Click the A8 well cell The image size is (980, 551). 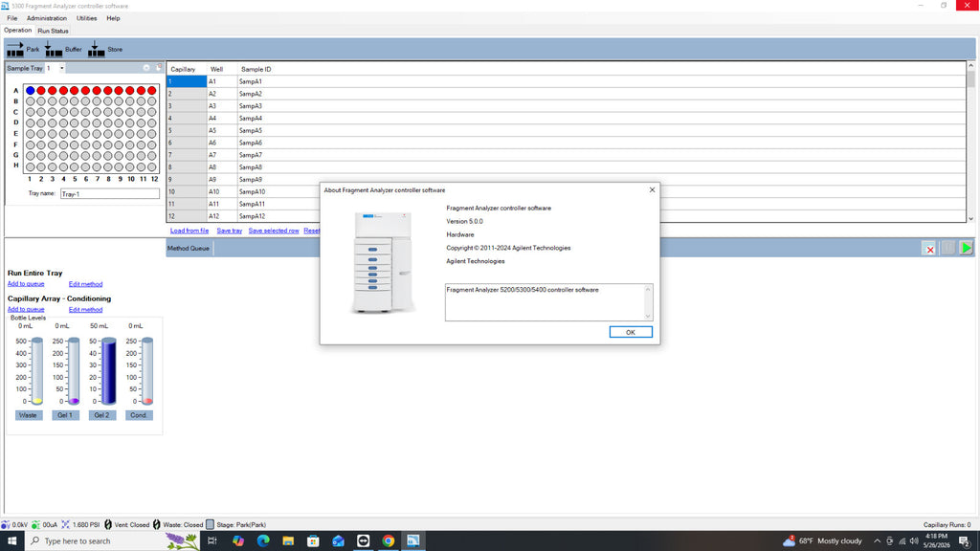(222, 167)
